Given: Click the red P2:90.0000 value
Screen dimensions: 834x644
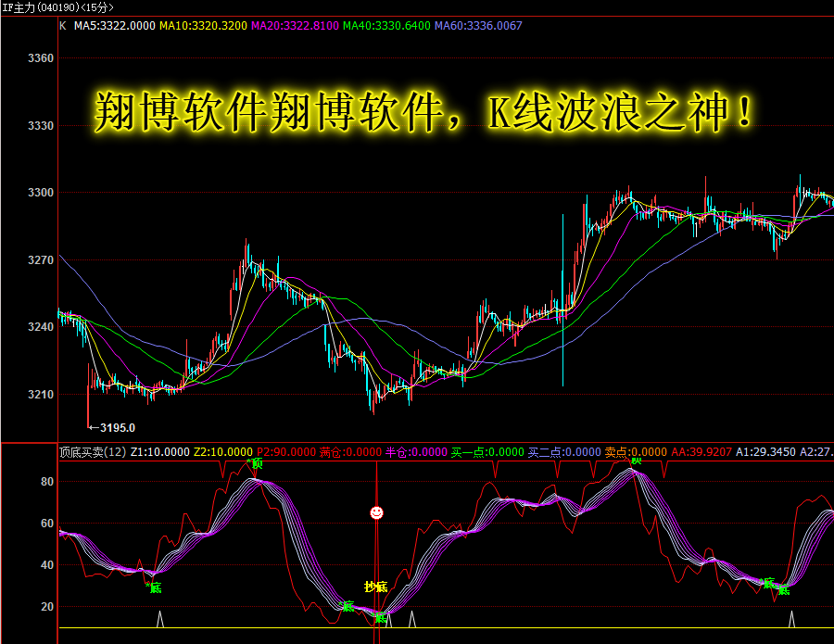Looking at the screenshot, I should 286,452.
